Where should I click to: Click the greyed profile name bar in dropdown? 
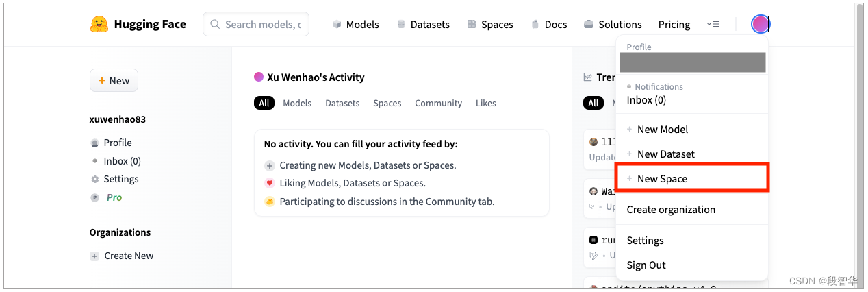tap(692, 62)
